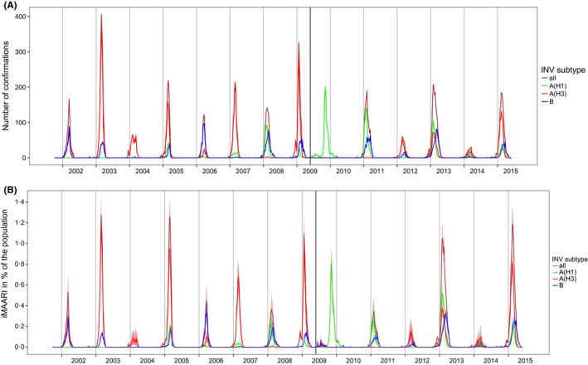This screenshot has width=588, height=365.
Task: Select the 2003 year label under panel A
Action: [109, 171]
